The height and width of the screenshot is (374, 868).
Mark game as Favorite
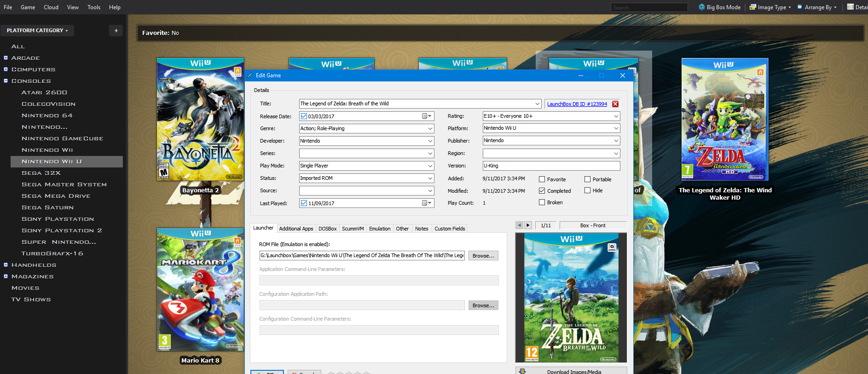(542, 179)
